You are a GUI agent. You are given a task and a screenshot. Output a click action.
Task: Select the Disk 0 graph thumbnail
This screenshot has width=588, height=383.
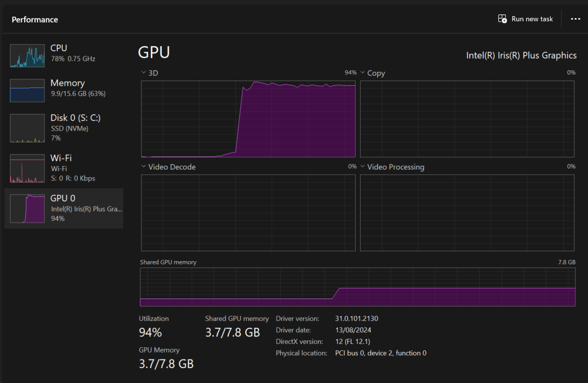click(x=27, y=128)
